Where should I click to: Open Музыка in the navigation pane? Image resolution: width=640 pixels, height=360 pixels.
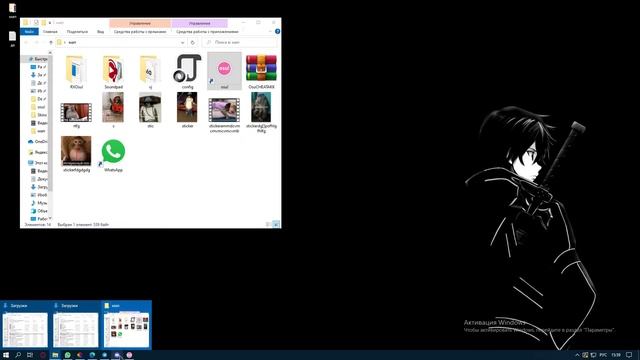click(x=39, y=203)
